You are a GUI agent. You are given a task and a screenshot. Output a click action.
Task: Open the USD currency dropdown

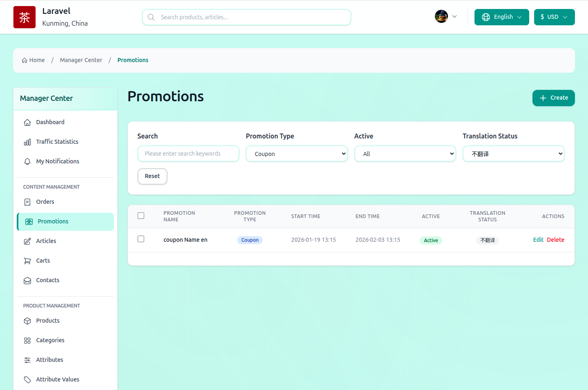(555, 17)
